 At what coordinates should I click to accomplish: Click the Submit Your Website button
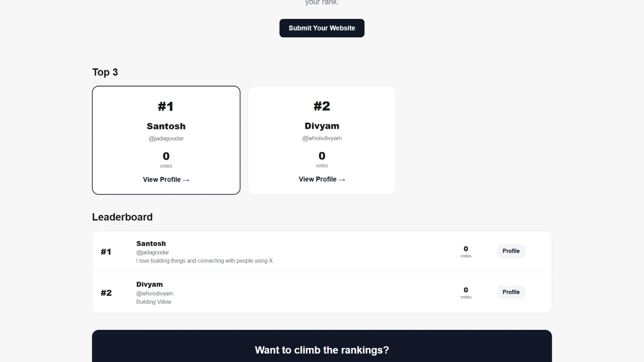click(322, 28)
